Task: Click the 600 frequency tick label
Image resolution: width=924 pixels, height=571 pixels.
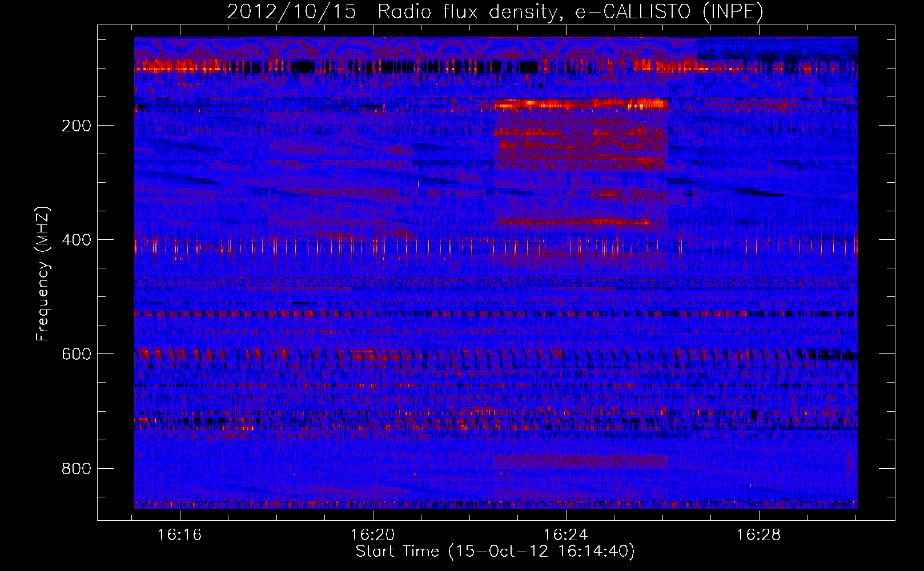Action: [77, 354]
